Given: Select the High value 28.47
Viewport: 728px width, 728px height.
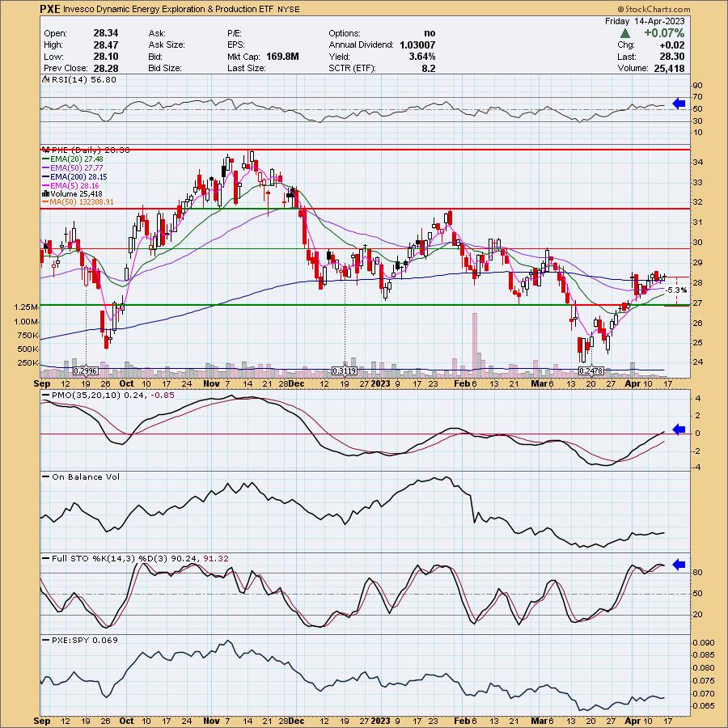Looking at the screenshot, I should [x=106, y=45].
